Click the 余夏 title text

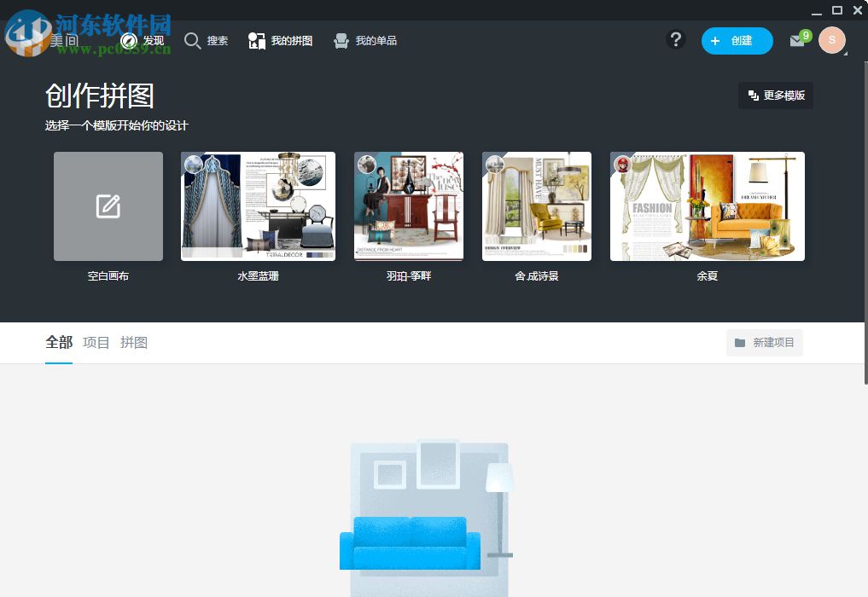click(707, 276)
